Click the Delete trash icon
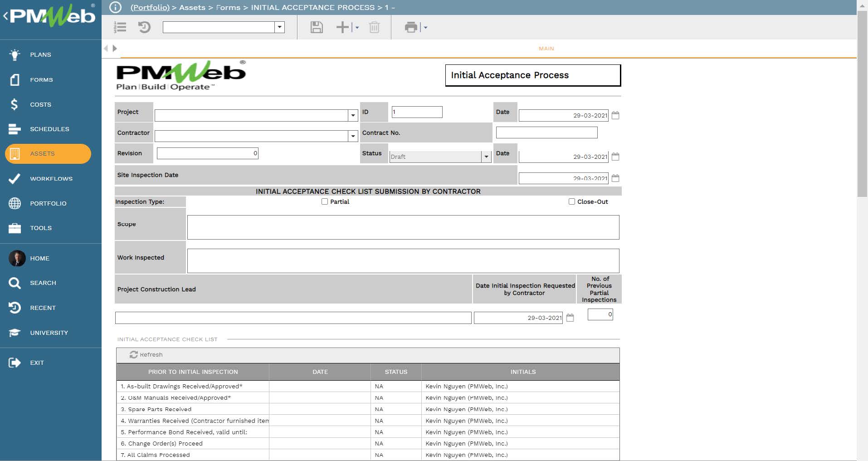 click(374, 27)
